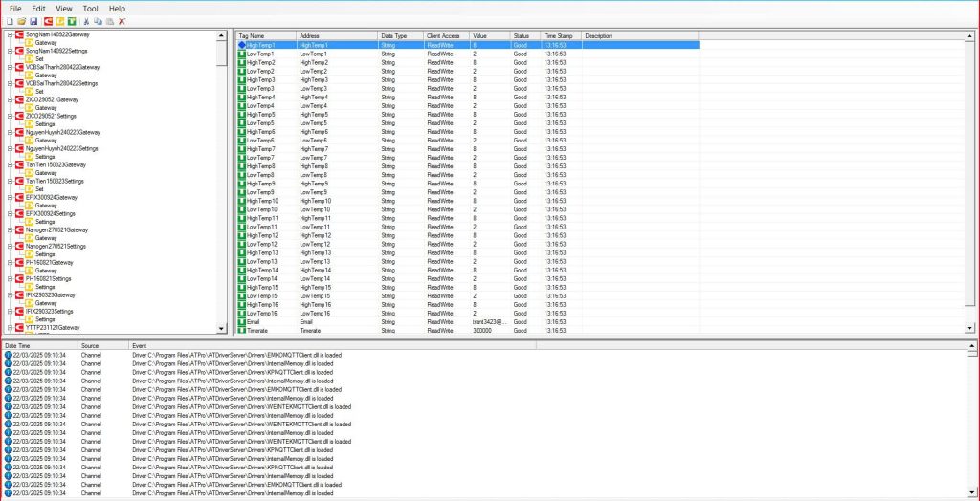Open the Tool menu
Image resolution: width=980 pixels, height=501 pixels.
coord(91,9)
